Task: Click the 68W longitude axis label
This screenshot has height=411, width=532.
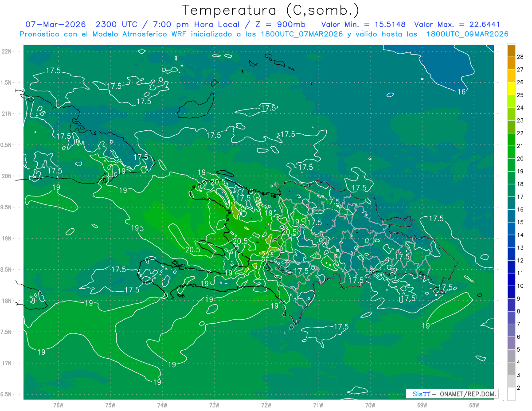Action: click(474, 405)
